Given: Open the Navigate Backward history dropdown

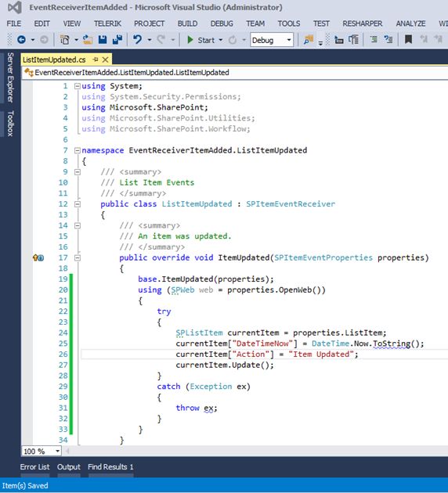Looking at the screenshot, I should pos(33,40).
